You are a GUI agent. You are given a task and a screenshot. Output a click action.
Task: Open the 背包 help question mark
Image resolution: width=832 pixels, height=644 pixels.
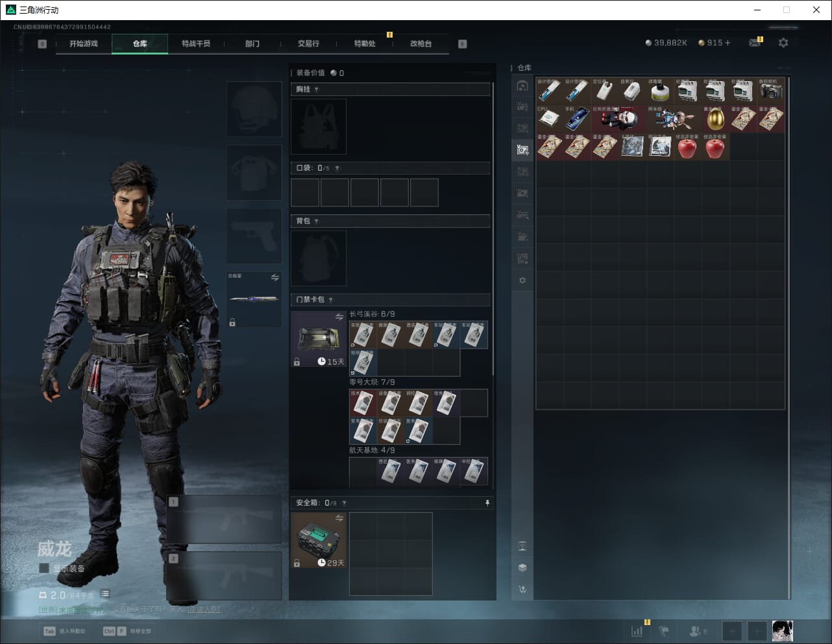(317, 221)
